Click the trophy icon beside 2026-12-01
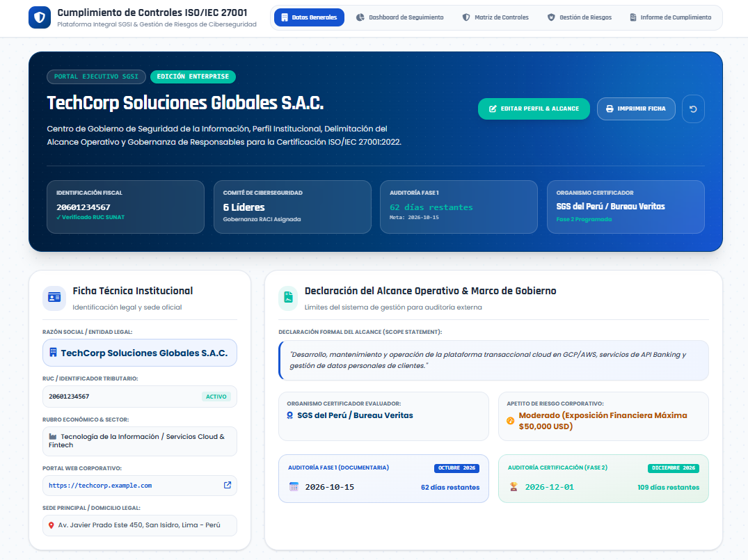This screenshot has width=748, height=560. [514, 486]
